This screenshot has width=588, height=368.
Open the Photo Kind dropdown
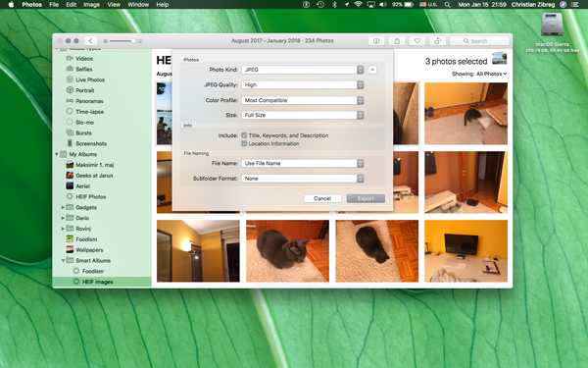point(303,70)
